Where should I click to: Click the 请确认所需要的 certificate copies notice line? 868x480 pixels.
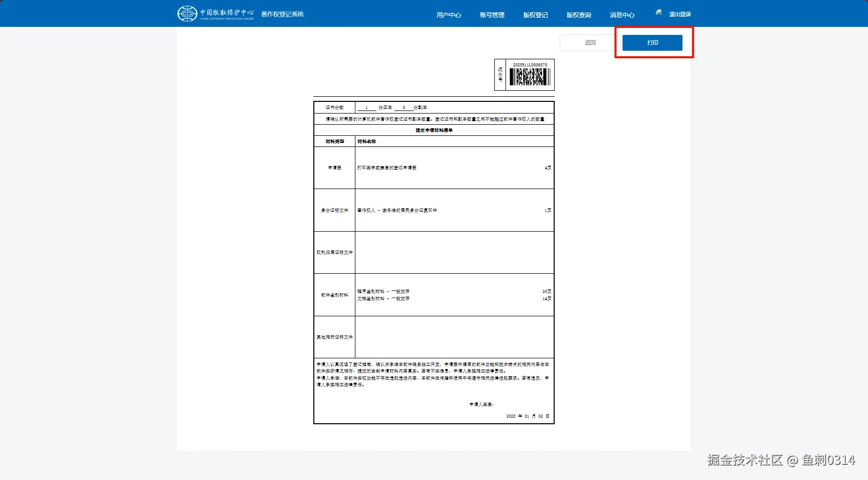click(x=435, y=119)
